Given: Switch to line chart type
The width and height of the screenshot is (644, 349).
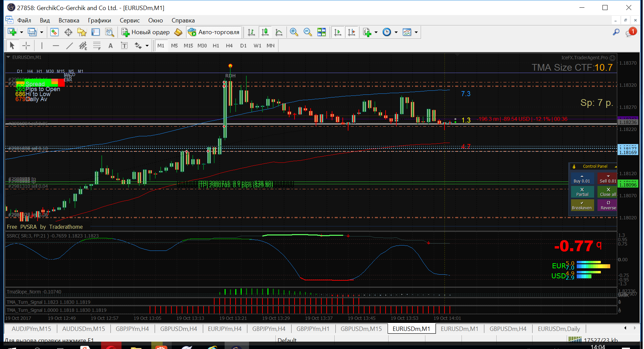Looking at the screenshot, I should tap(279, 32).
